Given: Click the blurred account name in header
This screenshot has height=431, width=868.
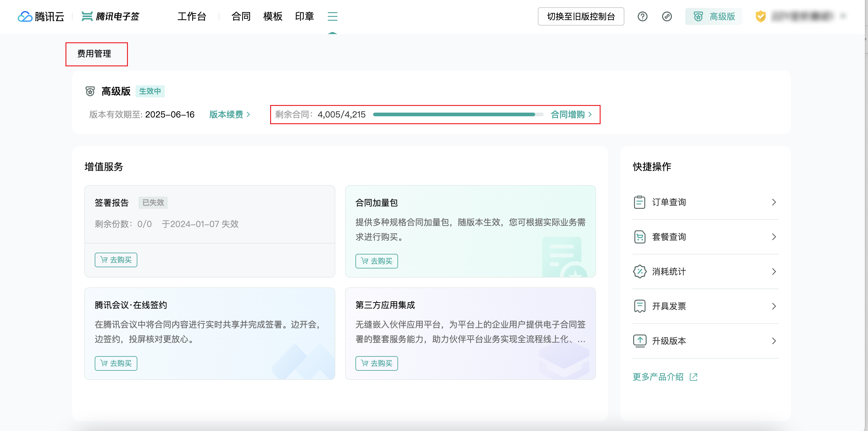Looking at the screenshot, I should pos(802,16).
